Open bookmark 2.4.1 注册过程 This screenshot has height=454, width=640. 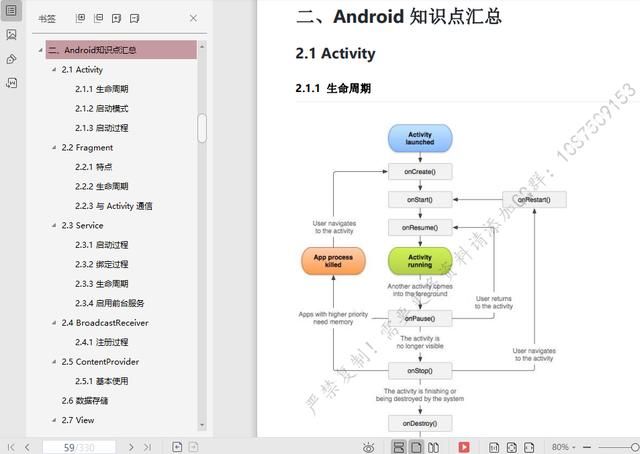(102, 342)
